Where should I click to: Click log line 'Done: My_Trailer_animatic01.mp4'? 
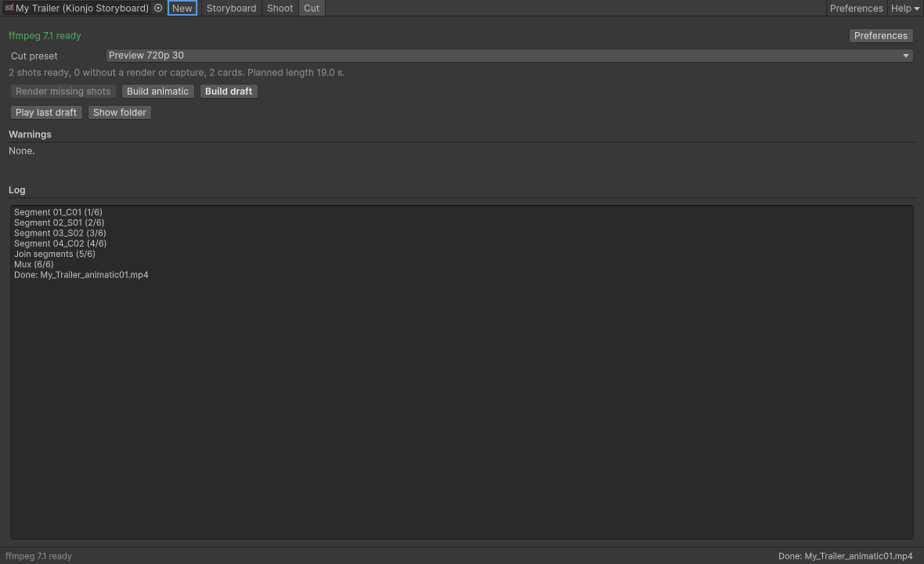click(x=81, y=275)
